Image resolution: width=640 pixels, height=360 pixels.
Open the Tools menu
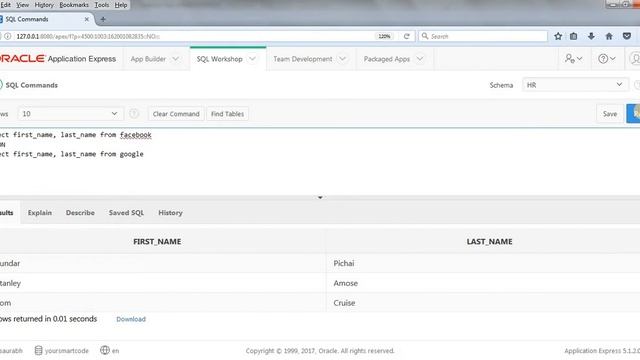point(102,5)
